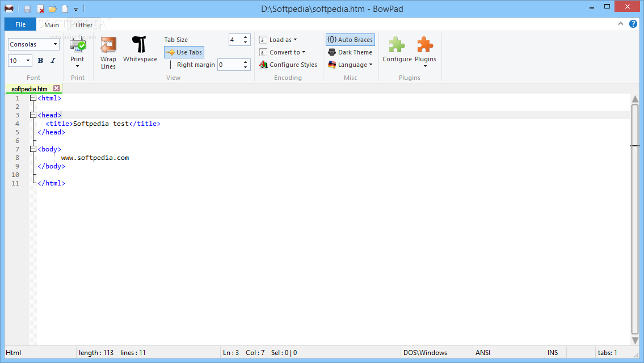Click the Print printer icon
The width and height of the screenshot is (644, 363).
click(x=77, y=45)
